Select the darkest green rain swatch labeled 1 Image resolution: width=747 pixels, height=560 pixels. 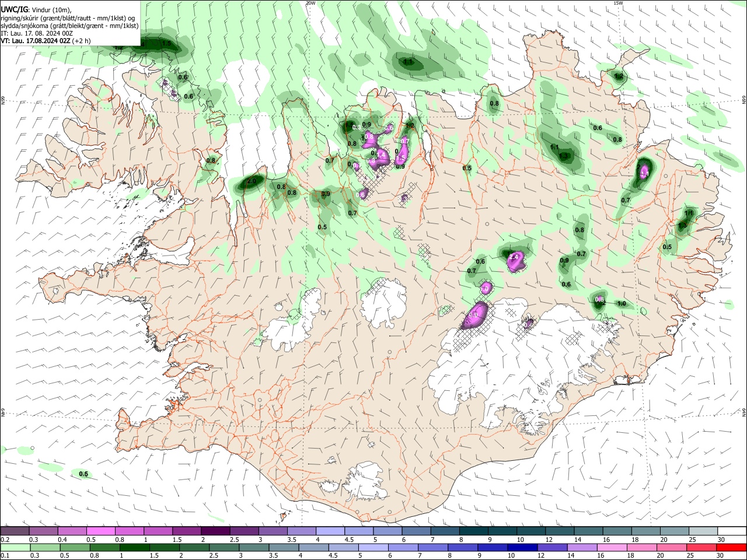tap(134, 548)
